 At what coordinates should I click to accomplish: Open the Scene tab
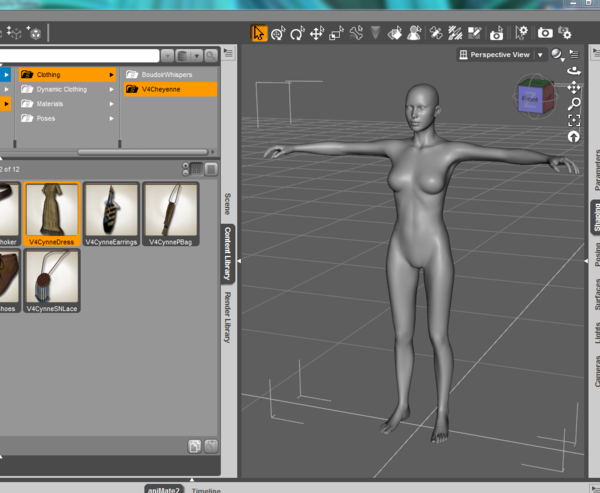[228, 204]
